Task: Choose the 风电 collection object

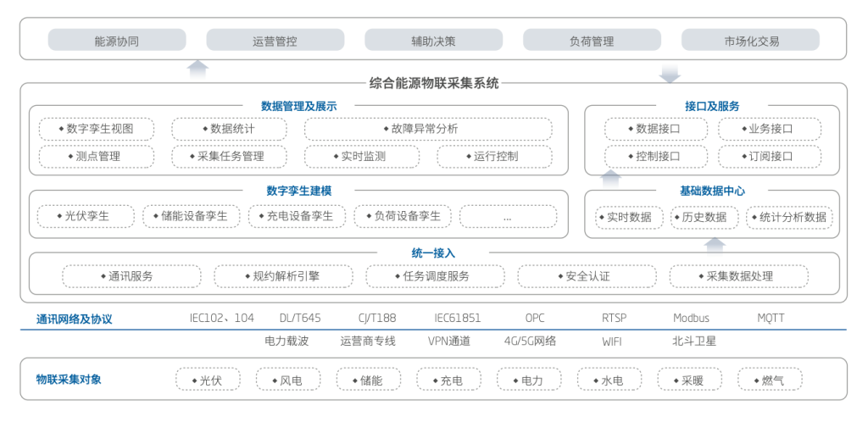Action: click(287, 380)
